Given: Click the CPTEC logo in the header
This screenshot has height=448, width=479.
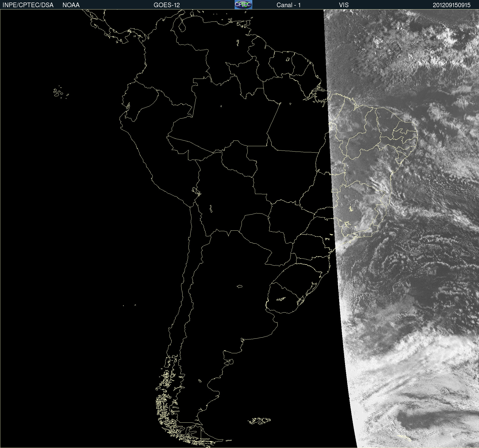Looking at the screenshot, I should pyautogui.click(x=243, y=5).
